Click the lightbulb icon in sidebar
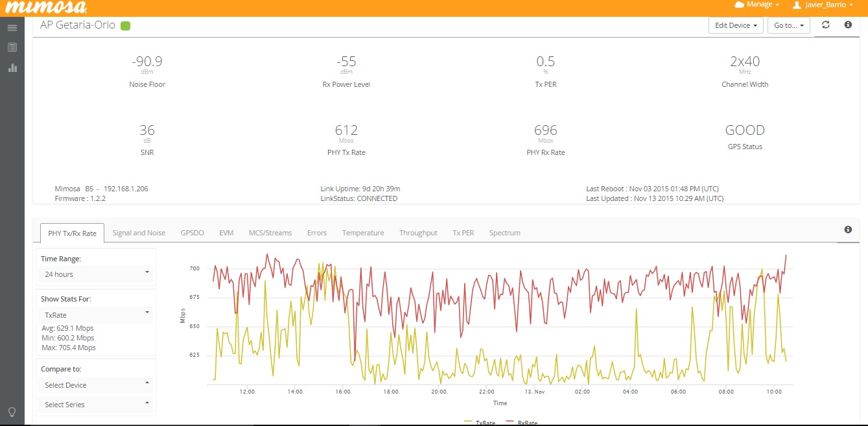868x426 pixels. [x=12, y=412]
